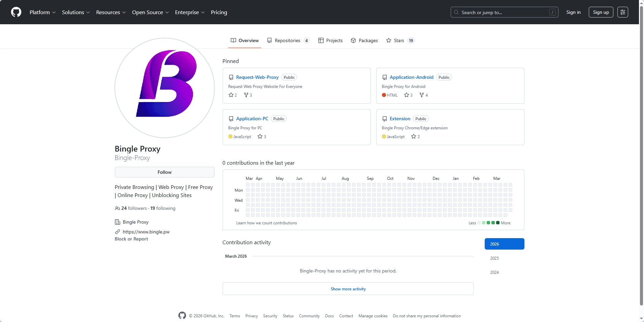Viewport: 644px width, 322px height.
Task: Click the GitHub logo in the header
Action: pos(16,12)
